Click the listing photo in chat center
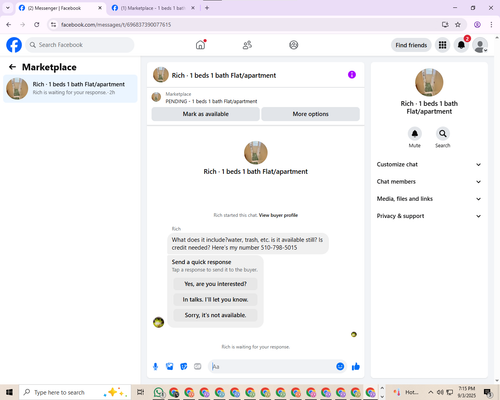 (x=256, y=153)
